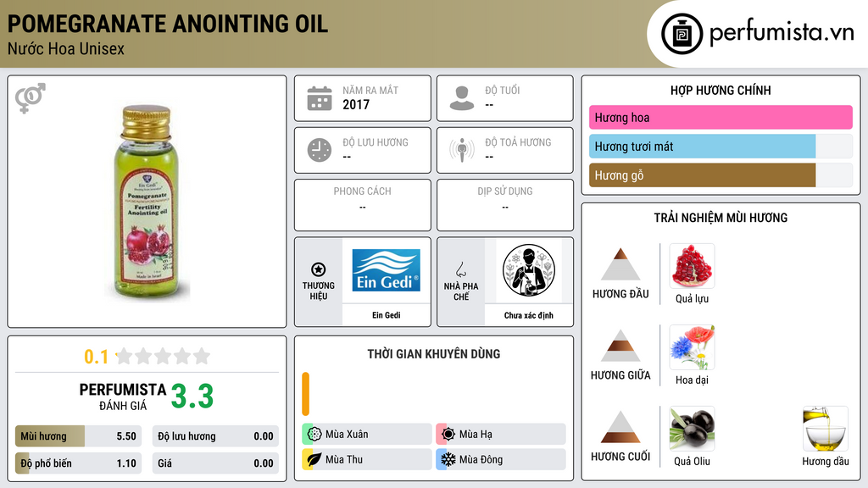Click the pomegranate oil bottle product photo
The height and width of the screenshot is (488, 868).
tap(147, 203)
